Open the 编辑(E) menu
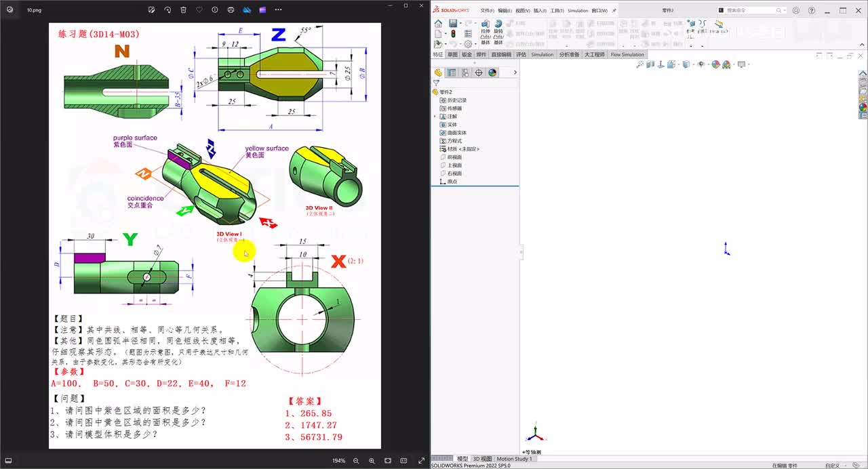The width and height of the screenshot is (868, 469). tap(505, 11)
